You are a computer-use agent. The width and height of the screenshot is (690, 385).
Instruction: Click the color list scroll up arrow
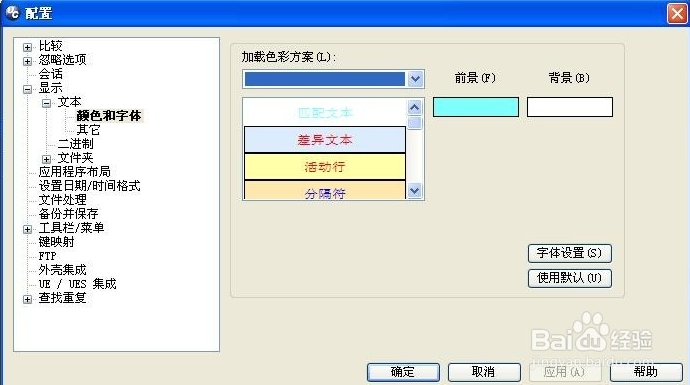tap(415, 107)
